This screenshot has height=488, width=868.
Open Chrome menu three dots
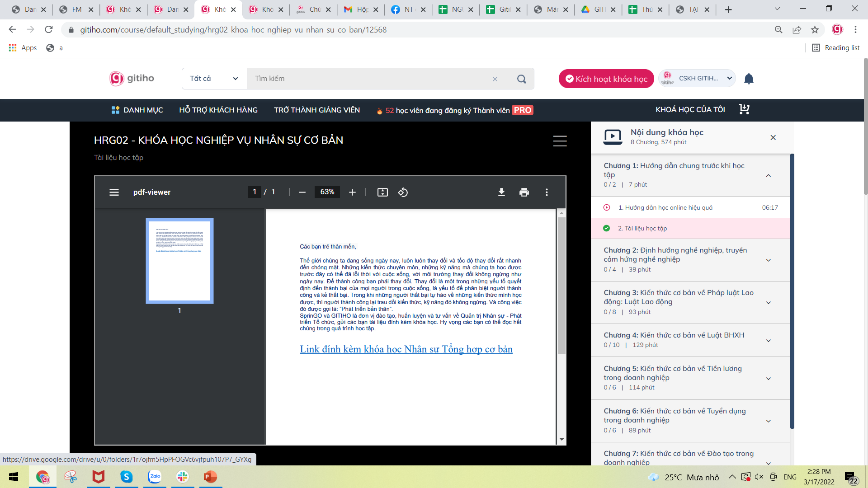[855, 30]
